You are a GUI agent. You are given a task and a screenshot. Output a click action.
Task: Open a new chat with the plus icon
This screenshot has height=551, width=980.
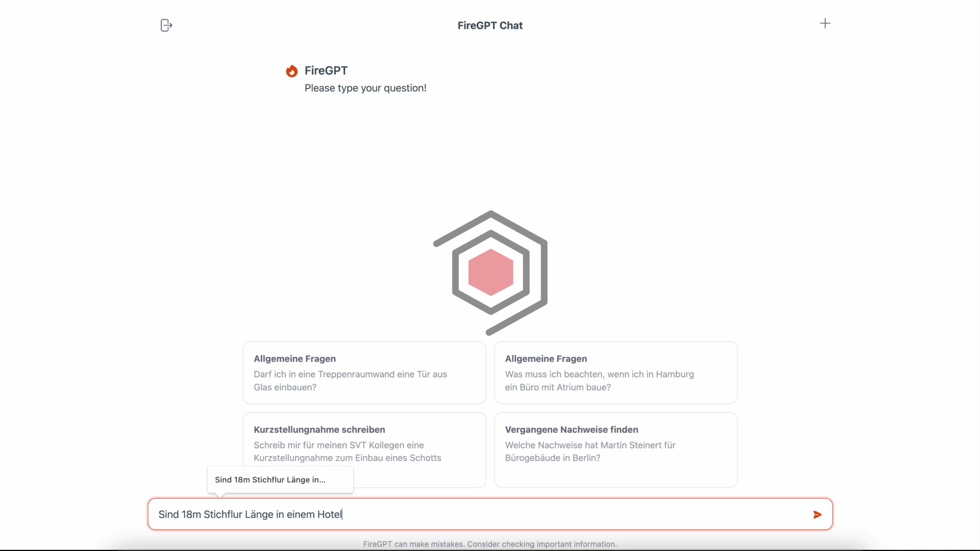(x=826, y=23)
